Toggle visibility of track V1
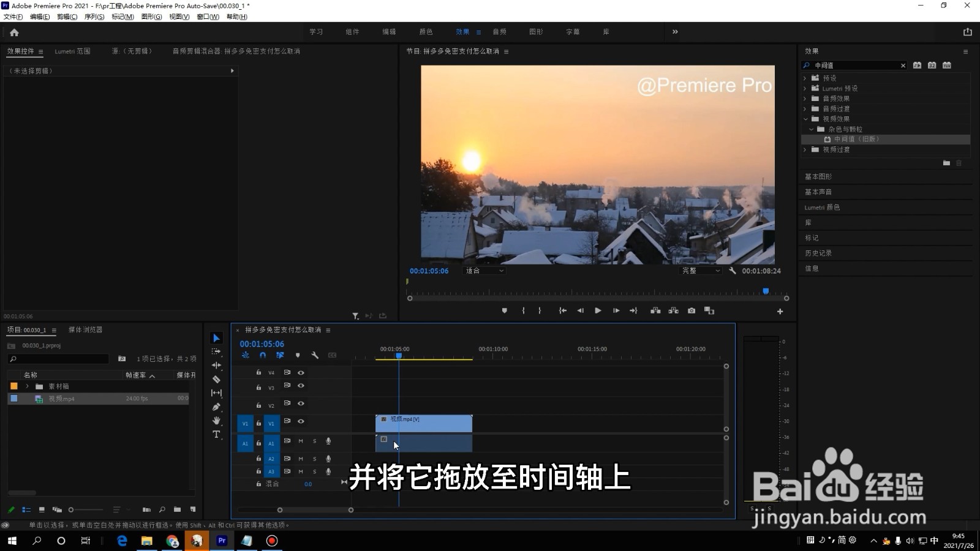 click(301, 421)
